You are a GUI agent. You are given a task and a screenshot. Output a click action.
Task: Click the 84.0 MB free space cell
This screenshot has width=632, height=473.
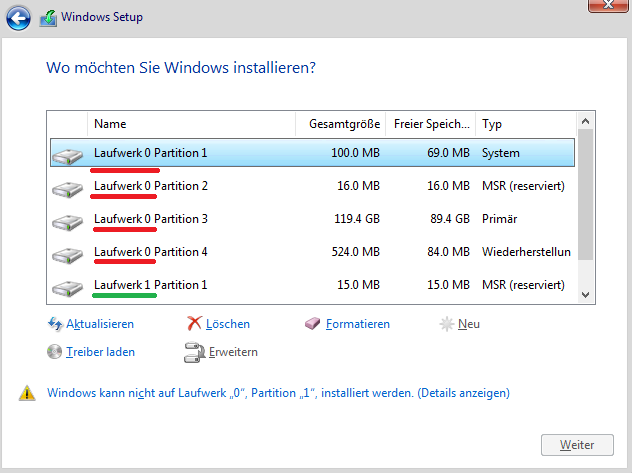(448, 252)
